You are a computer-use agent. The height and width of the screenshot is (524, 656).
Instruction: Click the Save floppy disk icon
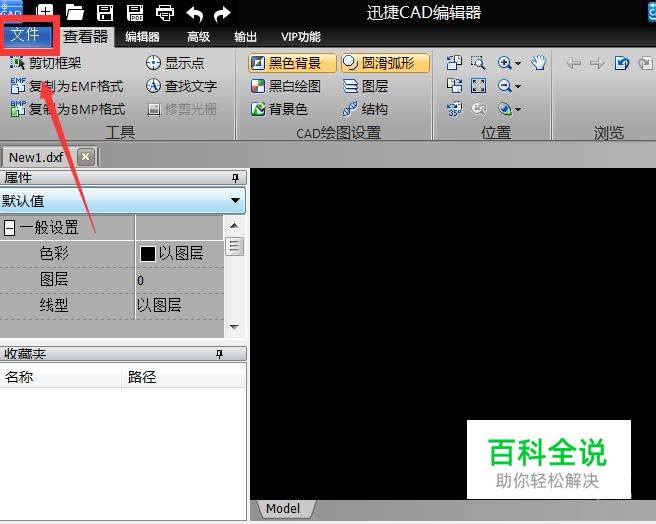[x=105, y=13]
